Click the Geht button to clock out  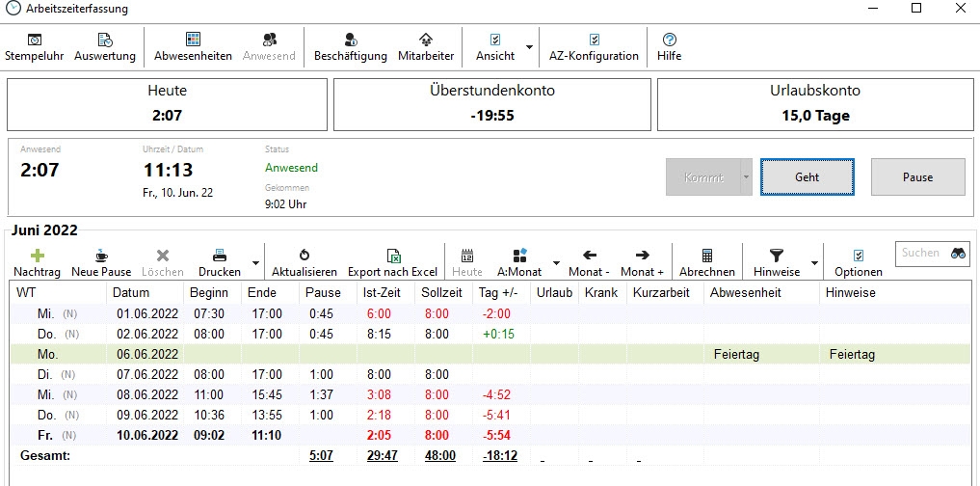click(807, 177)
